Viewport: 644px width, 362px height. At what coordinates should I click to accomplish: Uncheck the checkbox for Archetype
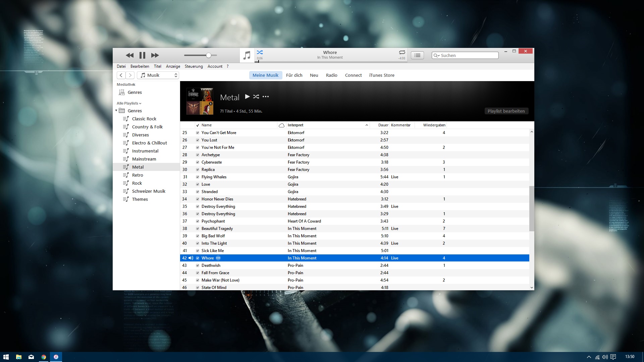198,155
